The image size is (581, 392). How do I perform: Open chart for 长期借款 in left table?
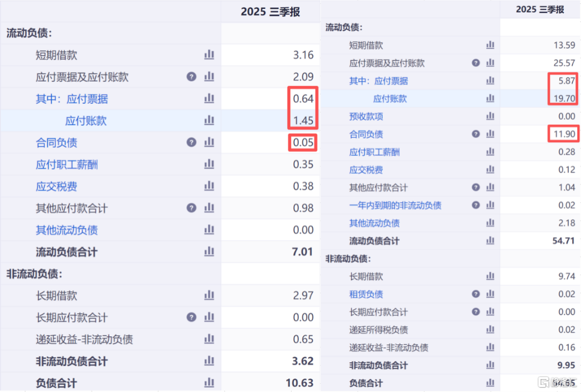pos(209,295)
